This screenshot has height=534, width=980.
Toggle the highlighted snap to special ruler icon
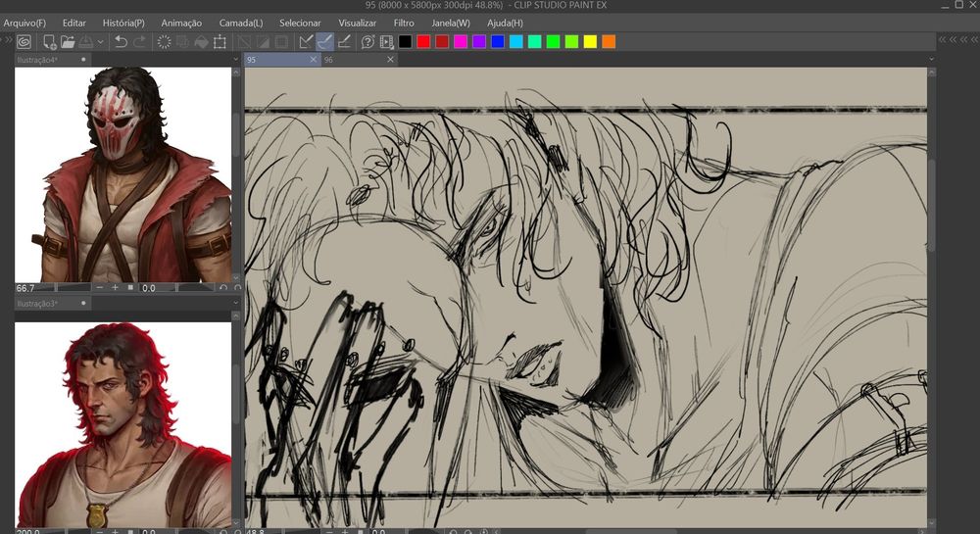325,42
